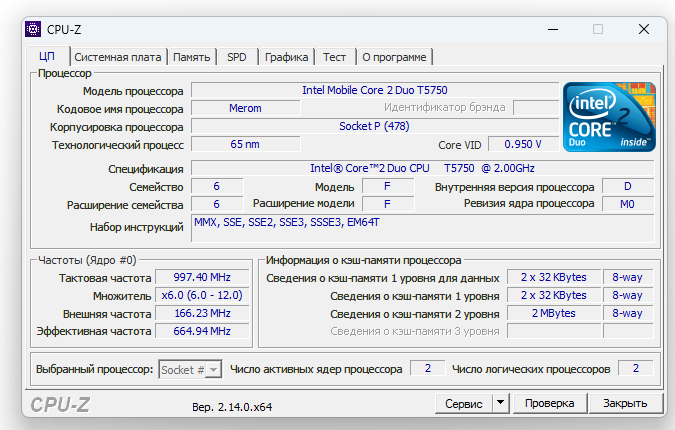The width and height of the screenshot is (675, 430).
Task: Close the CPU-Z window with X
Action: coord(644,29)
